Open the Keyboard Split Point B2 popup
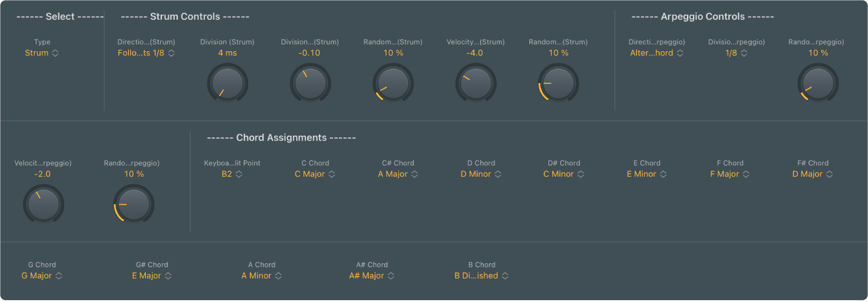The height and width of the screenshot is (302, 868). (x=232, y=174)
